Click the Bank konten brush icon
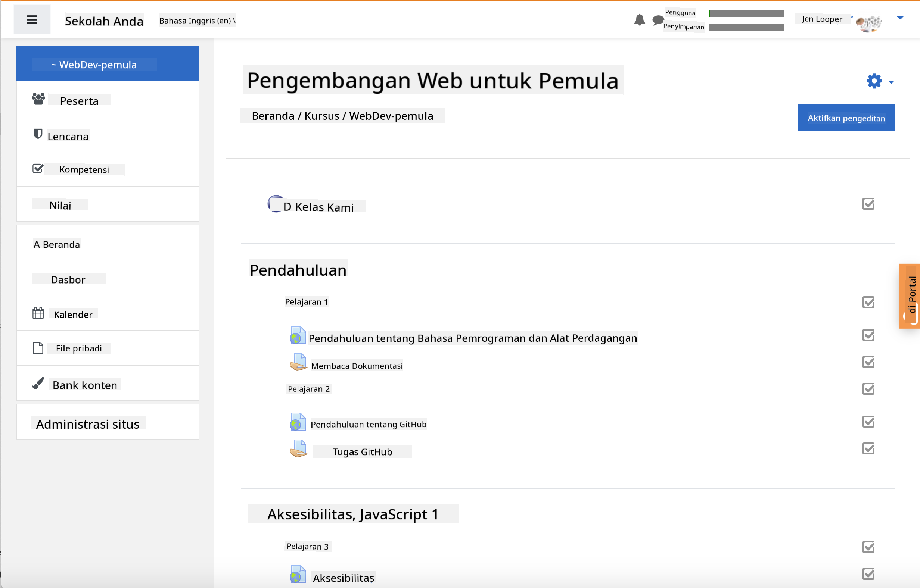 point(38,383)
